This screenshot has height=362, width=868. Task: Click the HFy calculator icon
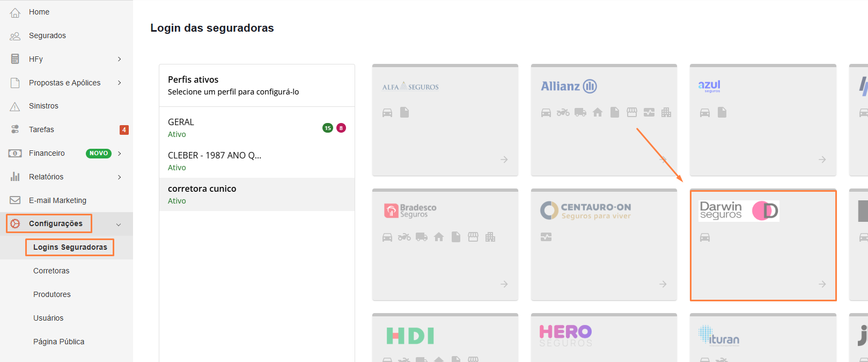coord(15,59)
